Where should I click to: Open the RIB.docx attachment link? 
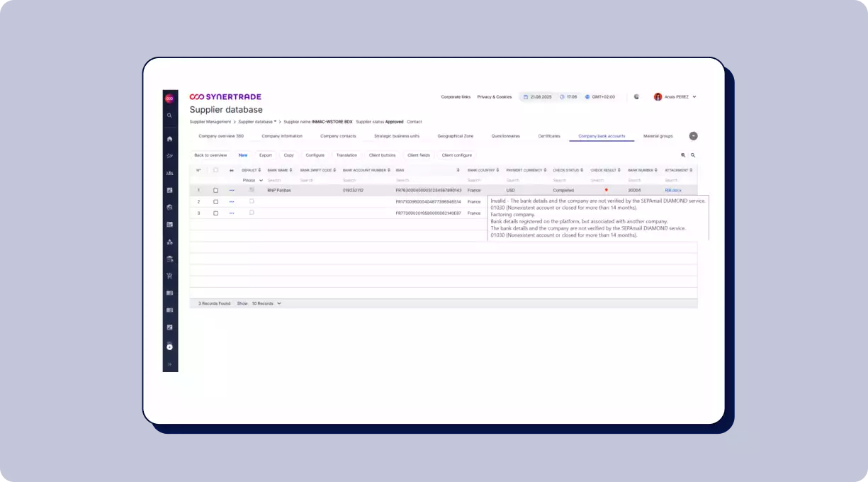pos(672,191)
